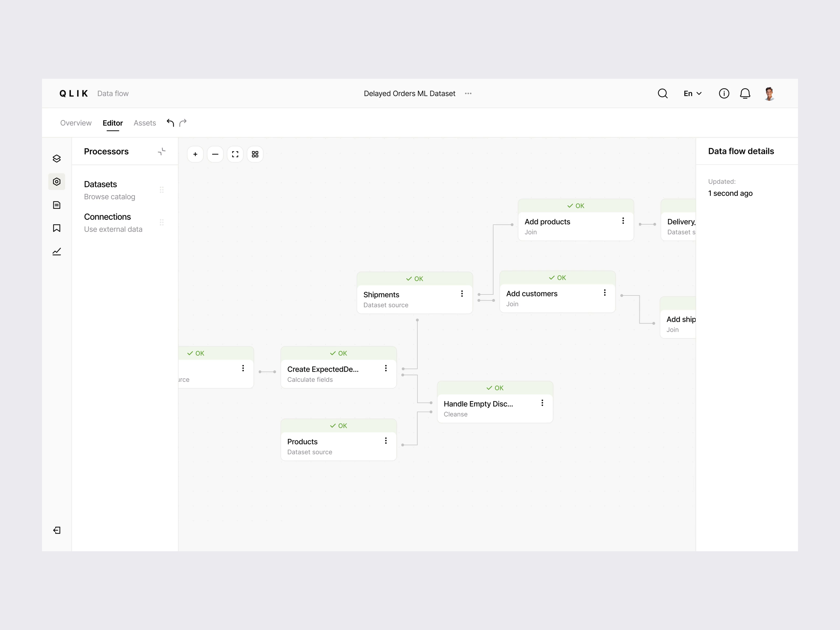Open the Shipments node options menu
The height and width of the screenshot is (630, 840).
point(462,293)
